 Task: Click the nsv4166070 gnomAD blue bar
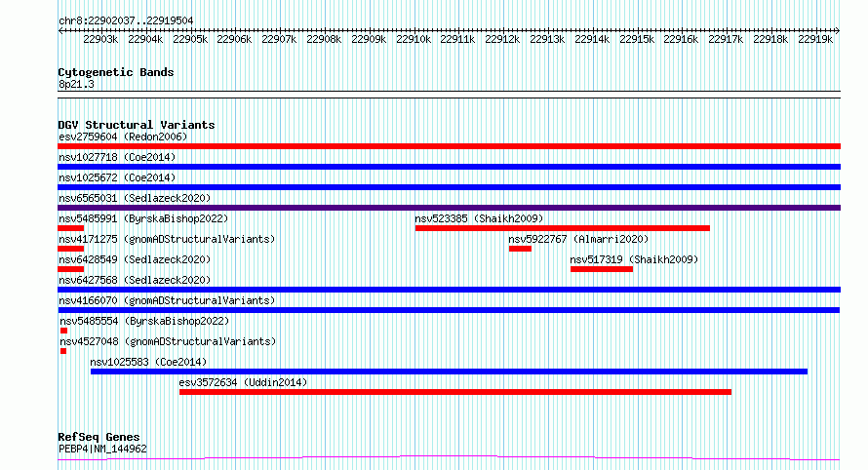[449, 310]
